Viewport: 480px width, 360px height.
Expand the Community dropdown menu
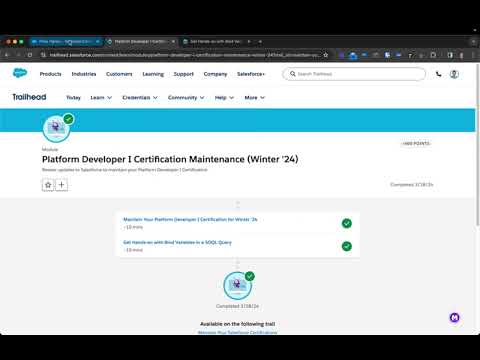[x=186, y=98]
